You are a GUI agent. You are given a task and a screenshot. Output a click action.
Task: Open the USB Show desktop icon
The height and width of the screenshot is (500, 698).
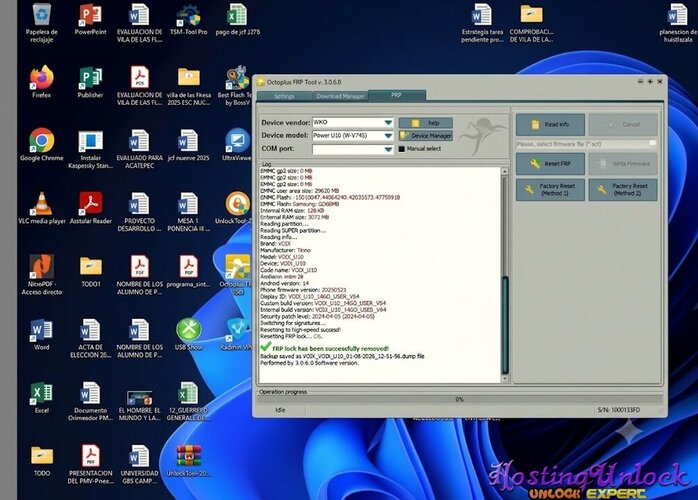(188, 334)
